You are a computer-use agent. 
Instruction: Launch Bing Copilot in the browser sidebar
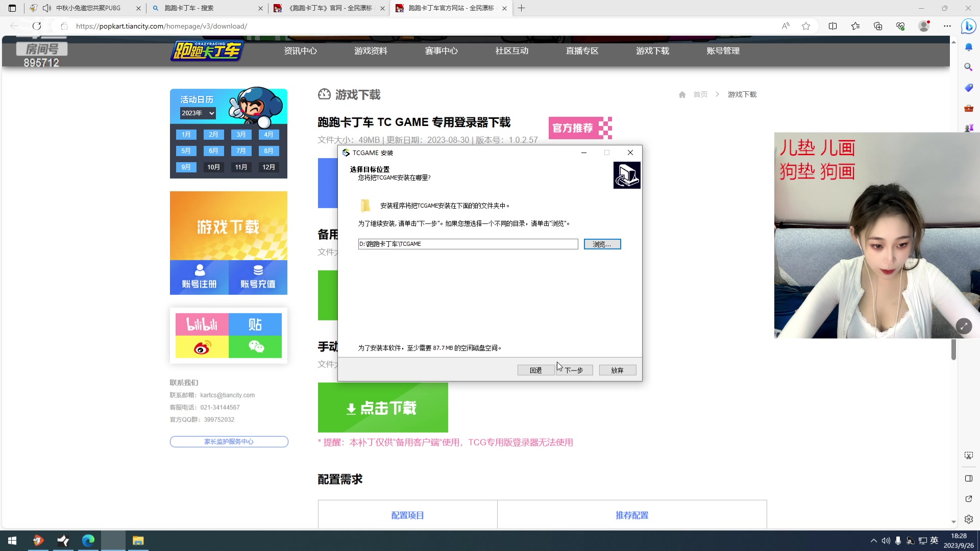(x=968, y=26)
